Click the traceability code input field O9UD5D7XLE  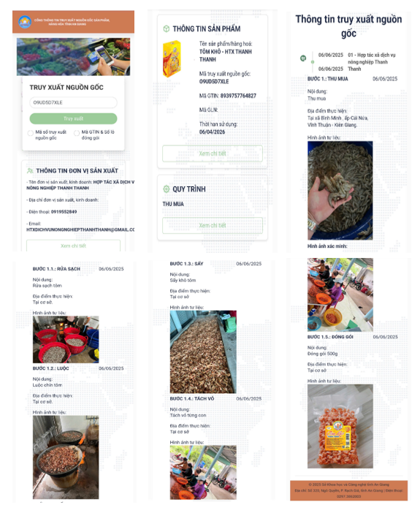point(73,102)
